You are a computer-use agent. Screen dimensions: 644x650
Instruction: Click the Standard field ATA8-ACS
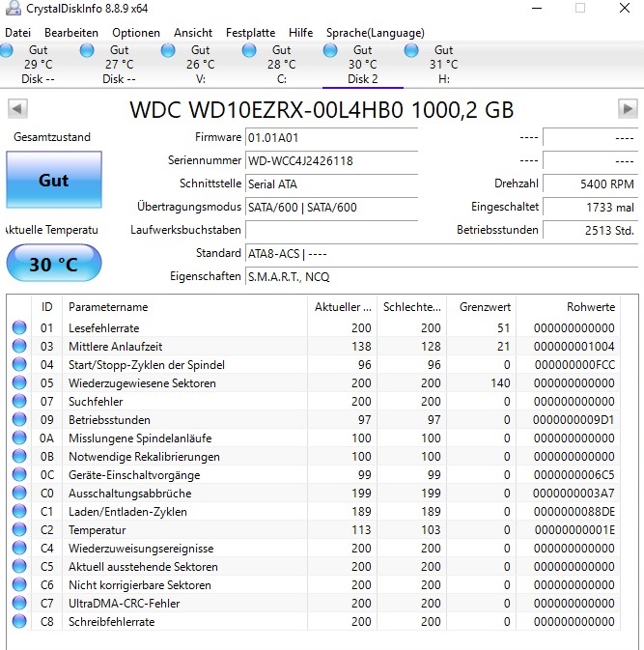(441, 253)
